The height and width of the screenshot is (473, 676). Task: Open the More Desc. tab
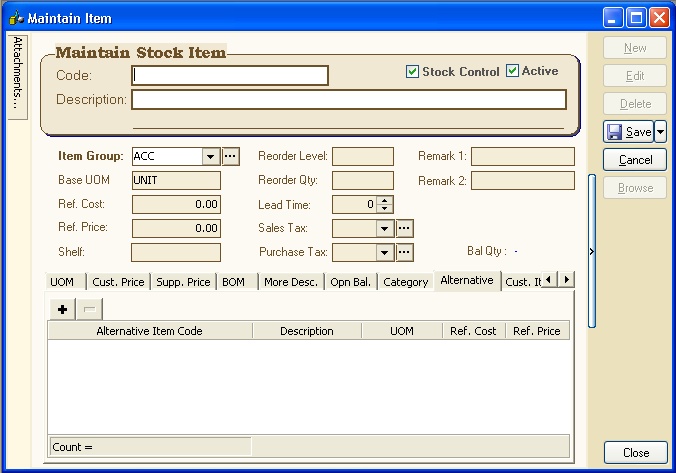[x=291, y=282]
